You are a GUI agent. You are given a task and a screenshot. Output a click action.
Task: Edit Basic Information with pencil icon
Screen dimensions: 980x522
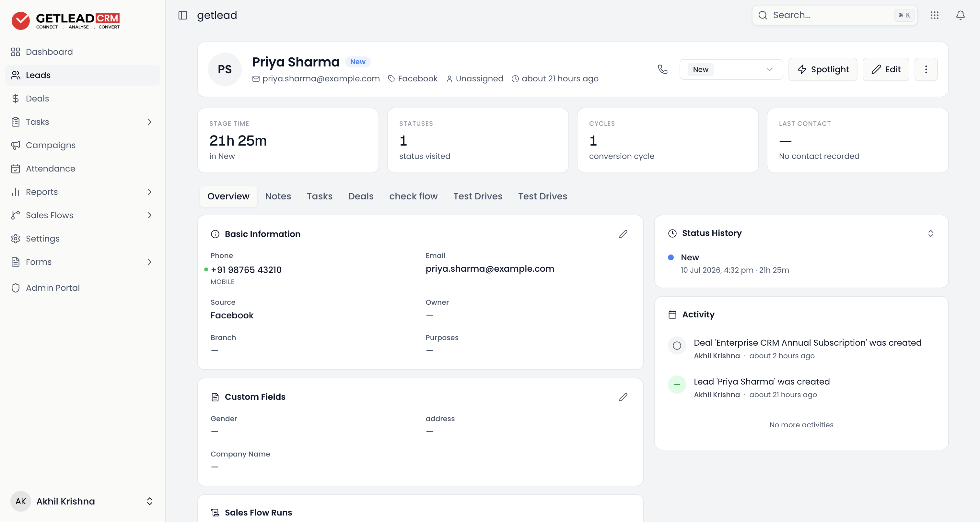(623, 234)
